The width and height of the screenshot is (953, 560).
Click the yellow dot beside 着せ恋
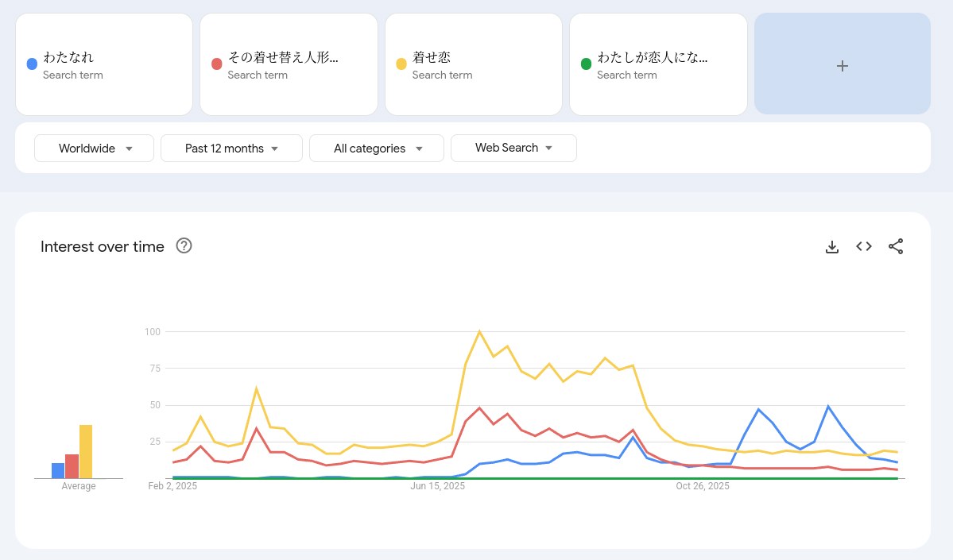[401, 64]
